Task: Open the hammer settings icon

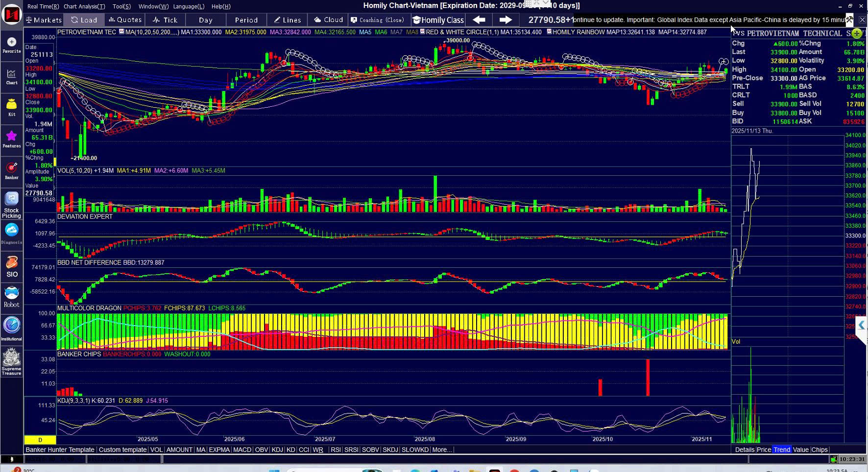Action: coord(849,20)
